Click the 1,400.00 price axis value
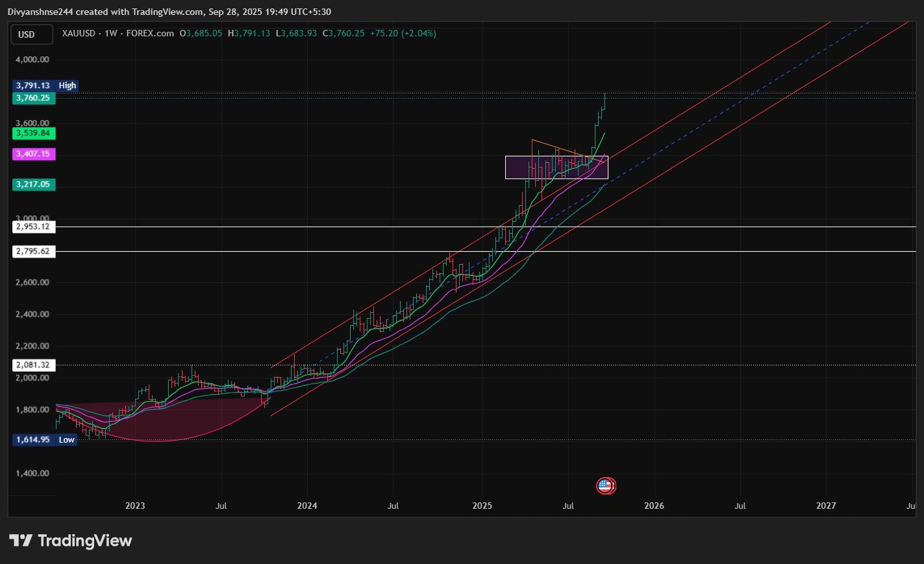Viewport: 924px width, 564px height. click(32, 473)
